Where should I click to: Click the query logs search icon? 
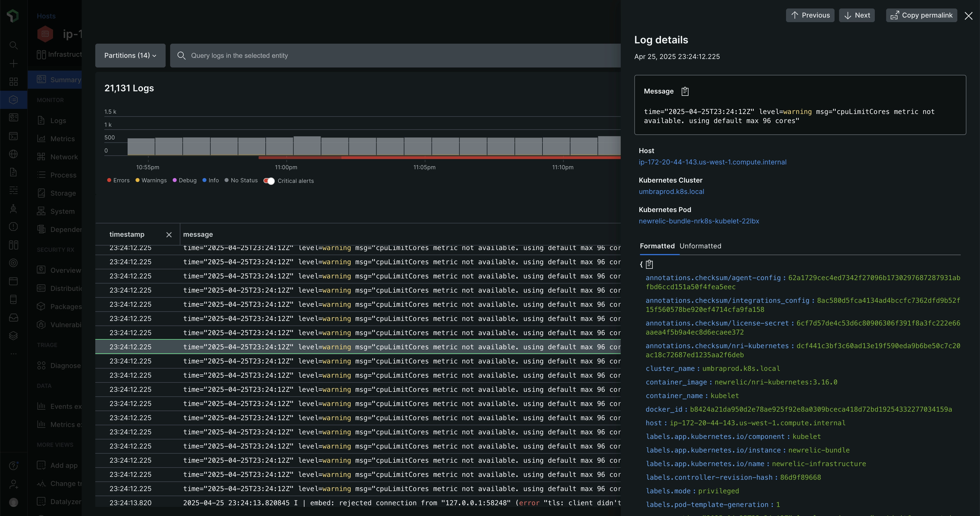(x=181, y=56)
